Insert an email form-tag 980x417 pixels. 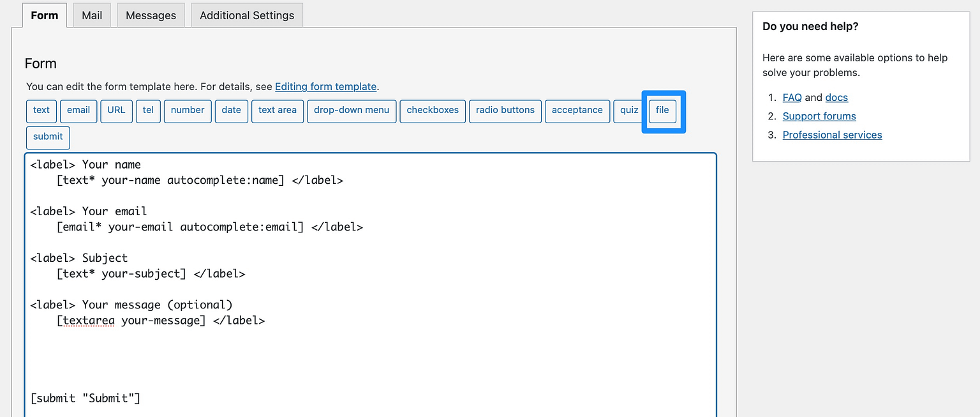click(78, 110)
